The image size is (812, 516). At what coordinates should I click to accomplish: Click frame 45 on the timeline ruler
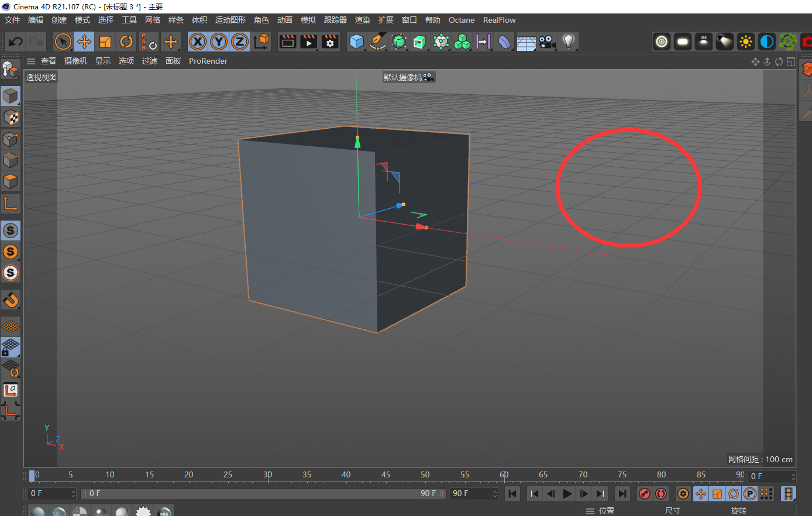386,474
